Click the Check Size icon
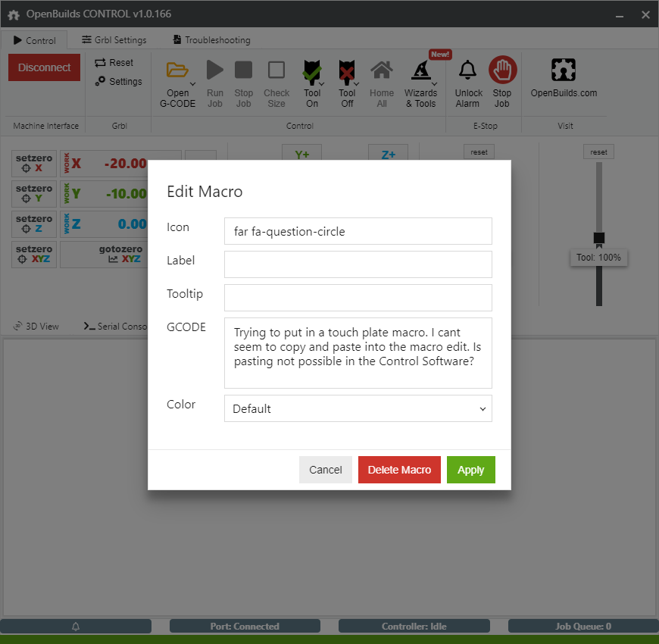 click(276, 71)
